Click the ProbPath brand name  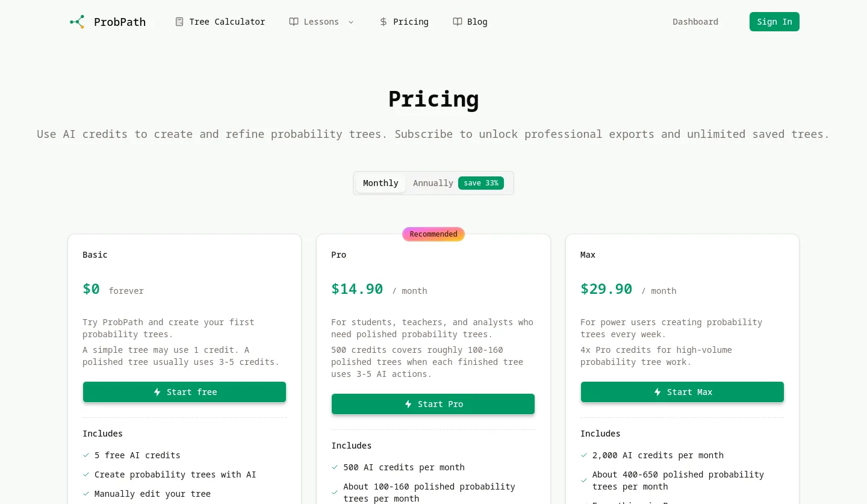120,22
